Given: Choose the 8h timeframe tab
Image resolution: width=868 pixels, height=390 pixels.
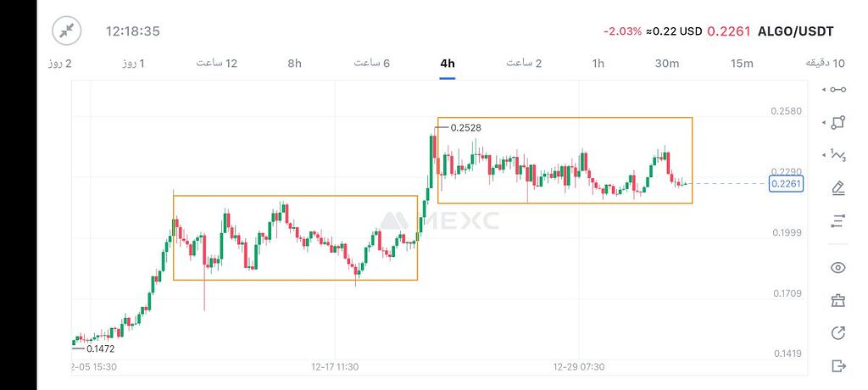Looking at the screenshot, I should click(x=294, y=64).
